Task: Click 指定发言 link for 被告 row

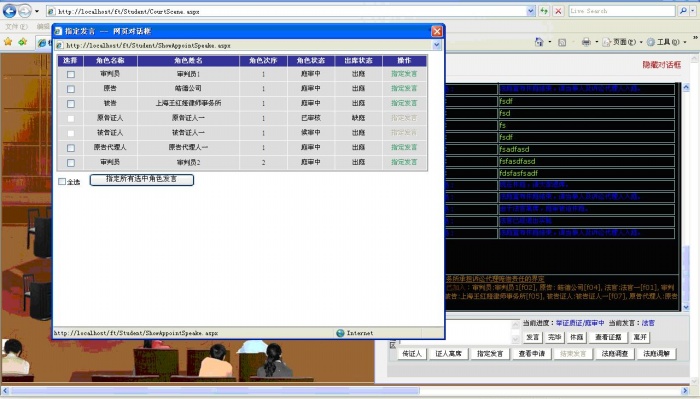Action: 404,103
